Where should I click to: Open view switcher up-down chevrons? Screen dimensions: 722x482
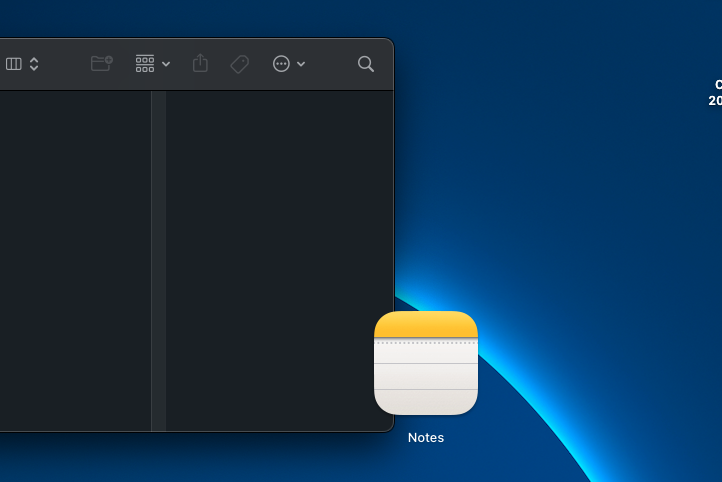[34, 64]
